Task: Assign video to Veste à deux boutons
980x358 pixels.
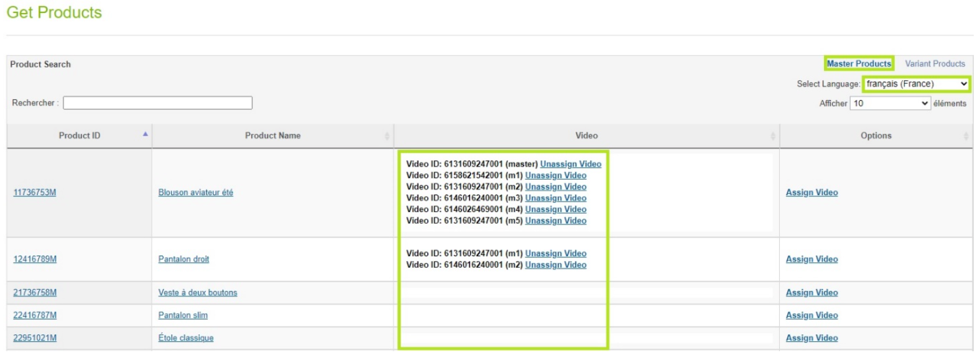Action: tap(811, 293)
